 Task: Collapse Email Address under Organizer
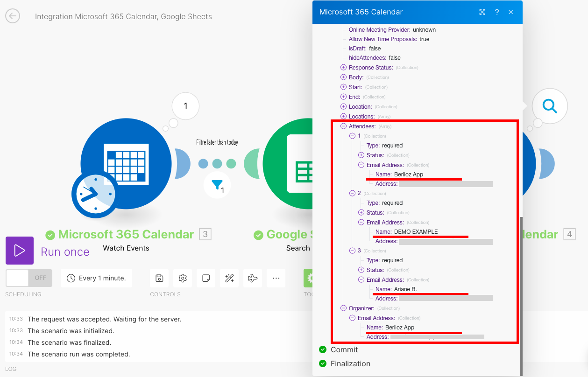(x=353, y=318)
